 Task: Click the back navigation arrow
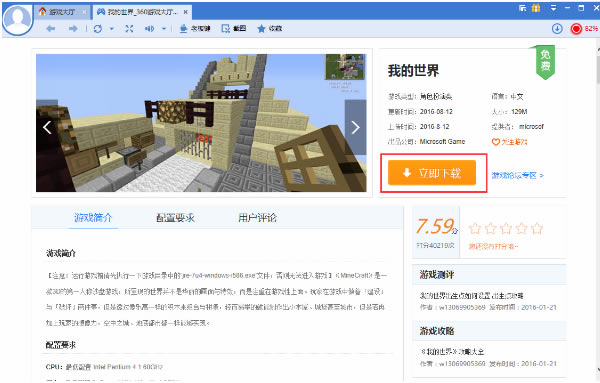[51, 29]
